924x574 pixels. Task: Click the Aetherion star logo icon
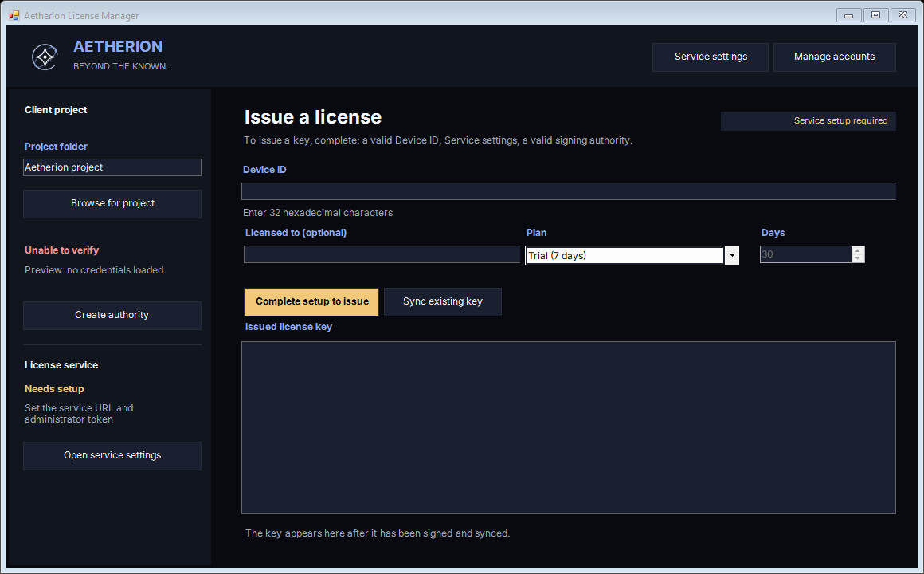click(44, 57)
